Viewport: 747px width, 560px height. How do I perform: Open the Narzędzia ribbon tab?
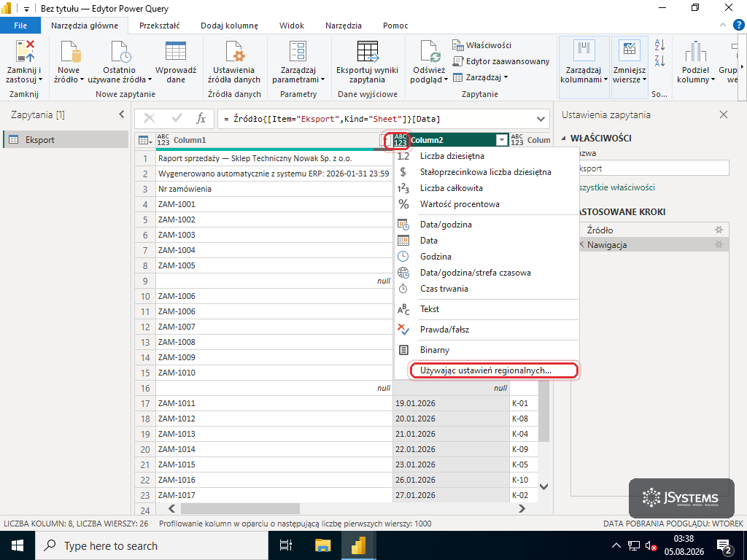tap(344, 26)
